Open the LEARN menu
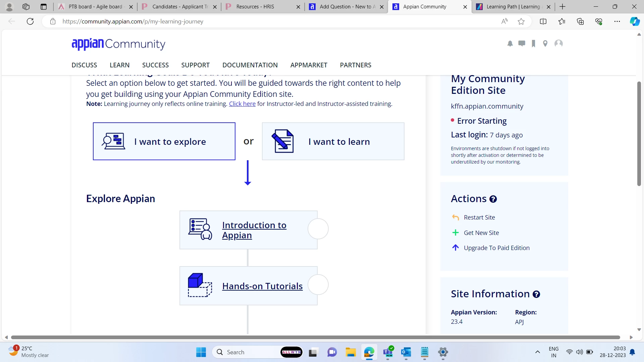Screen dimensions: 644x362 (x=119, y=65)
